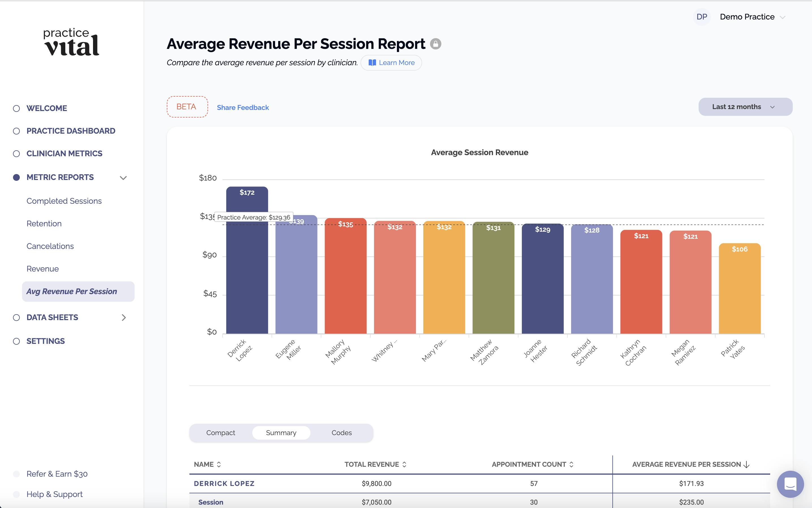Sort by Appointment Count arrows
Image resolution: width=812 pixels, height=508 pixels.
coord(571,464)
